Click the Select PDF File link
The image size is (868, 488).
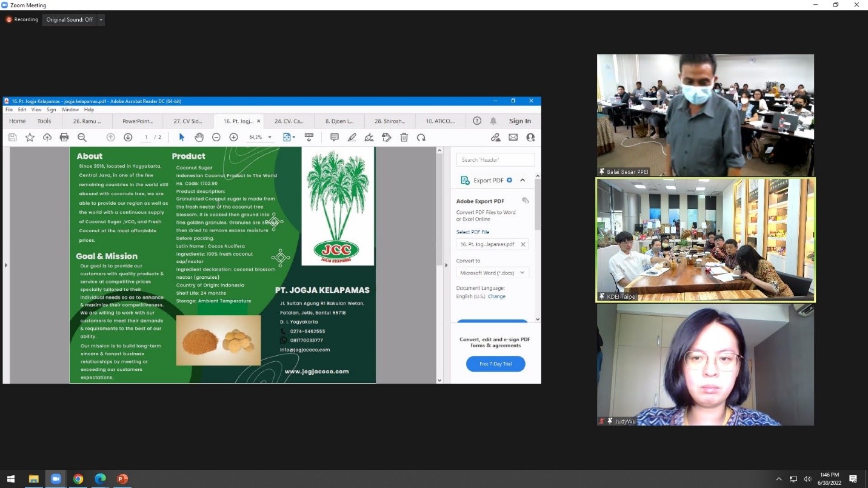(473, 232)
